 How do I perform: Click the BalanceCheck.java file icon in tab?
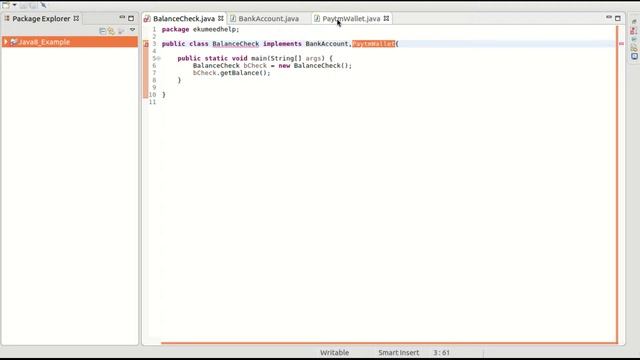coord(147,18)
